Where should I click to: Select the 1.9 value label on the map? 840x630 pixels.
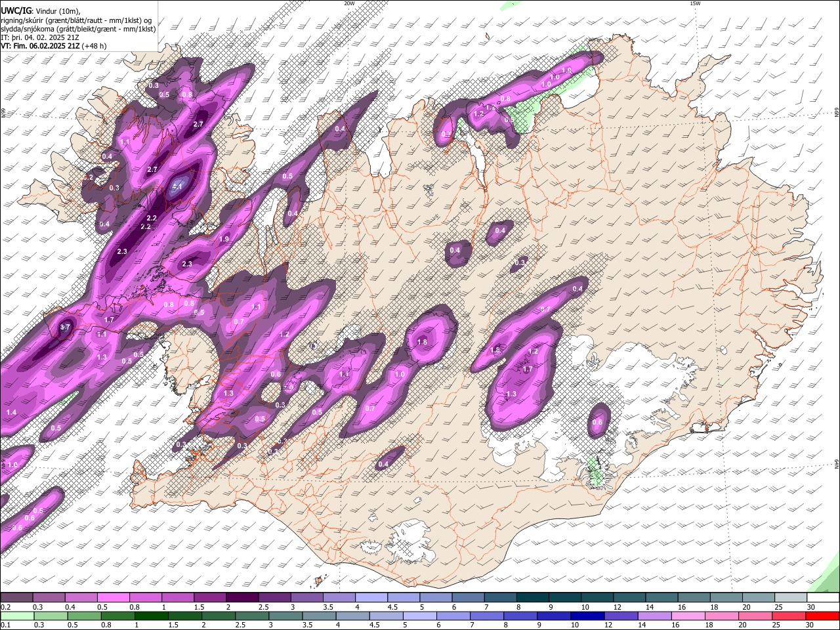tap(224, 240)
